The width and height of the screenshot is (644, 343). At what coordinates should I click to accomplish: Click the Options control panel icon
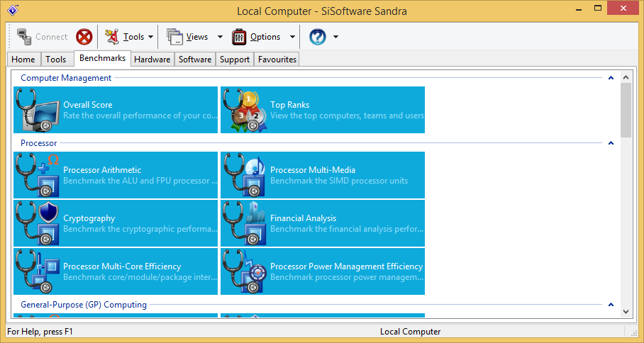pyautogui.click(x=238, y=37)
